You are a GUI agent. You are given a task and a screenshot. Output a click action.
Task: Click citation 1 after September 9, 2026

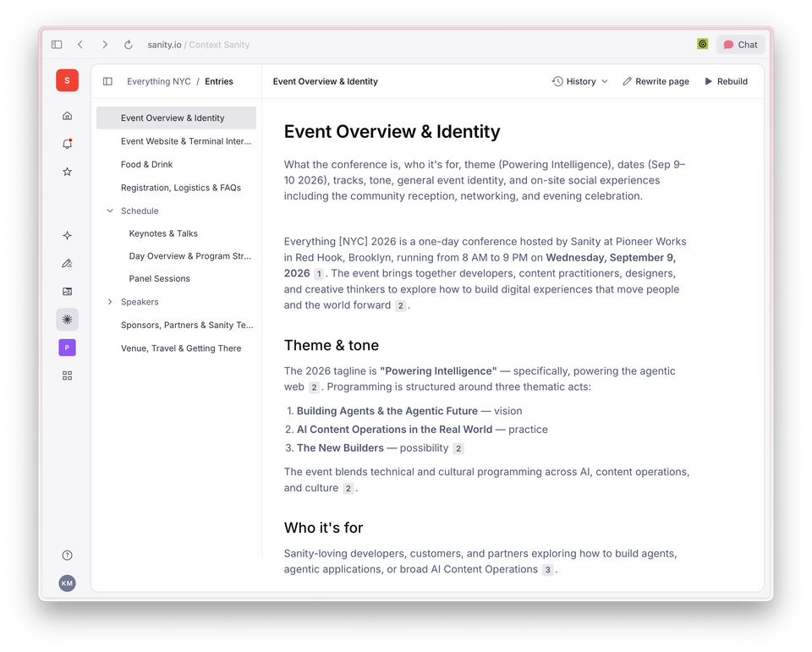point(319,274)
